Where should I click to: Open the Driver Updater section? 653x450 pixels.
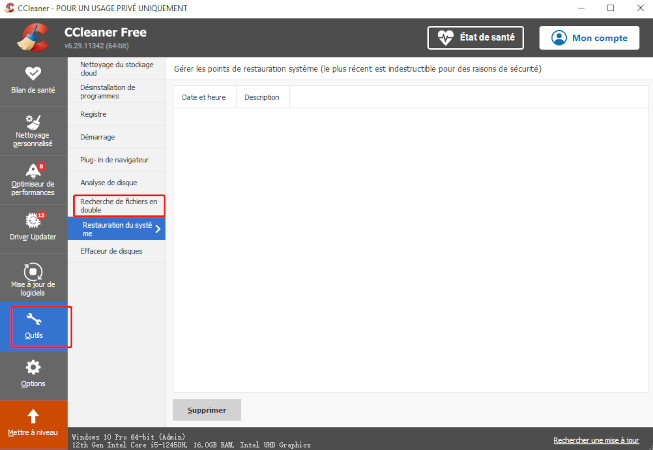[33, 228]
